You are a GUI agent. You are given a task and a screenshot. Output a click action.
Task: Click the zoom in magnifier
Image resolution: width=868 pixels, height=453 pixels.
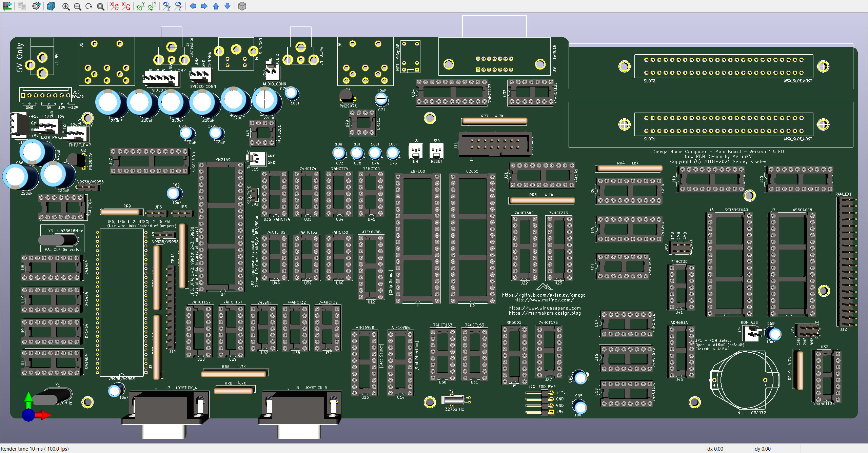pos(66,6)
